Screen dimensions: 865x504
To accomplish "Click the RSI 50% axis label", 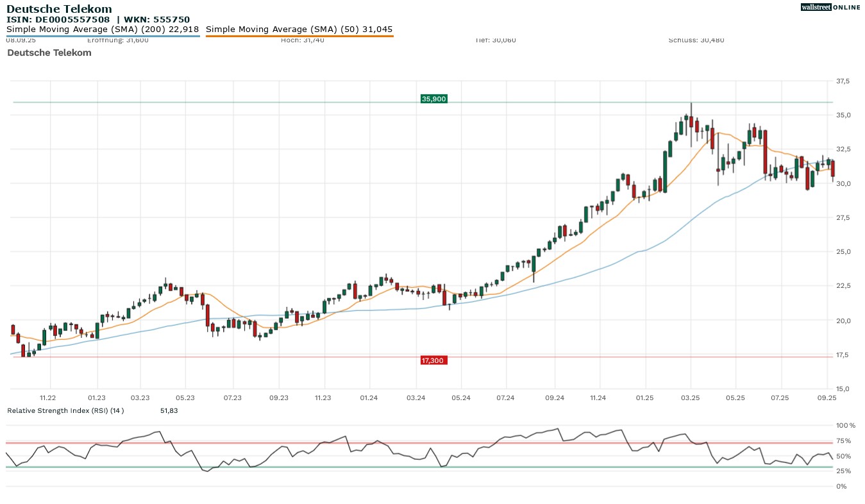I will click(x=844, y=457).
